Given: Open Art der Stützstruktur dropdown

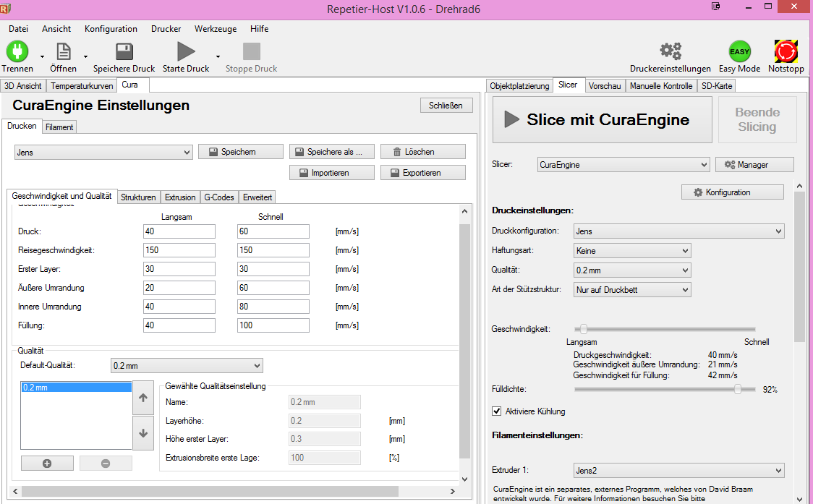Looking at the screenshot, I should (x=633, y=290).
